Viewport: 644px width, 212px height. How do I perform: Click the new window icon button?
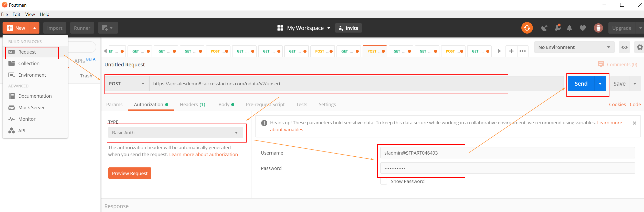coord(108,28)
